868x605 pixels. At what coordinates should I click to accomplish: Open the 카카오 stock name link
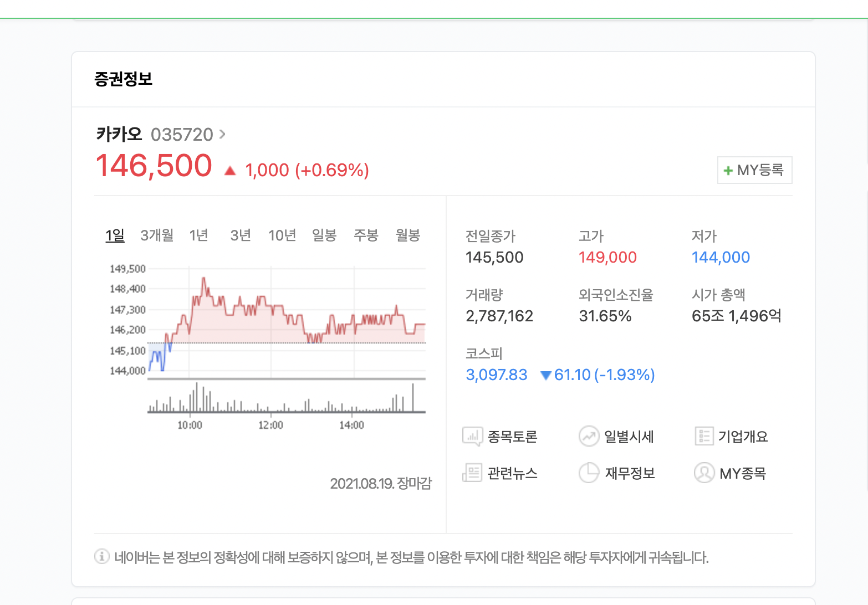click(x=119, y=134)
